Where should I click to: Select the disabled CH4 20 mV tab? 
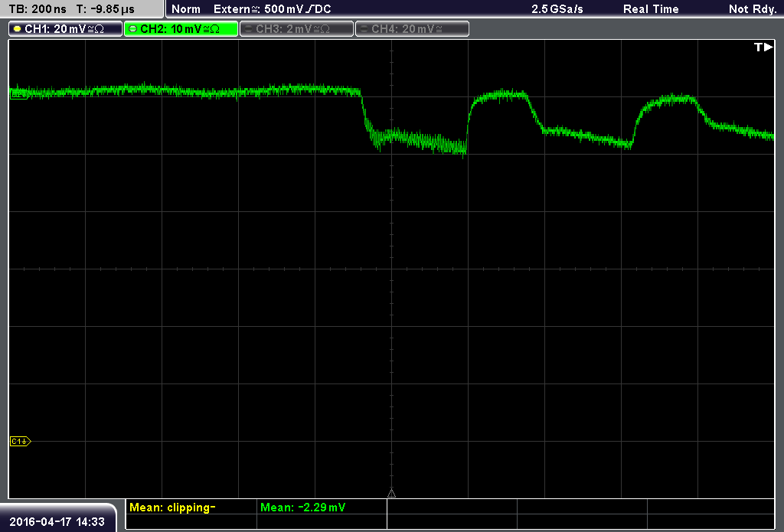412,29
